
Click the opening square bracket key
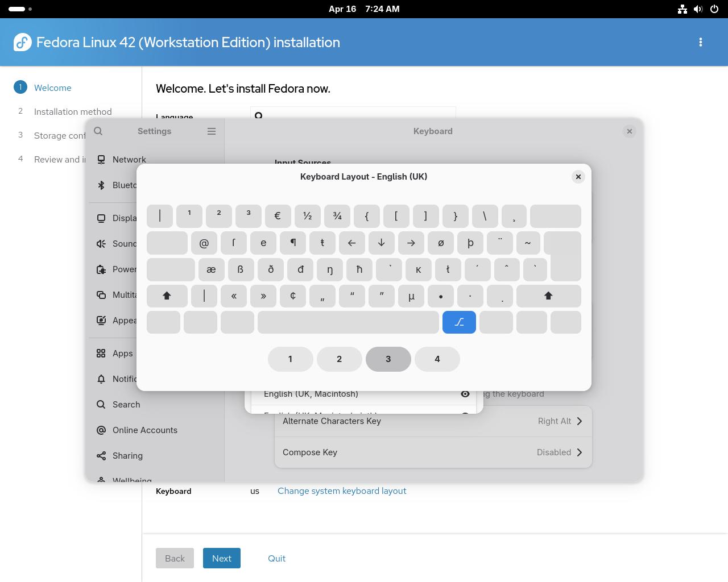tap(396, 216)
